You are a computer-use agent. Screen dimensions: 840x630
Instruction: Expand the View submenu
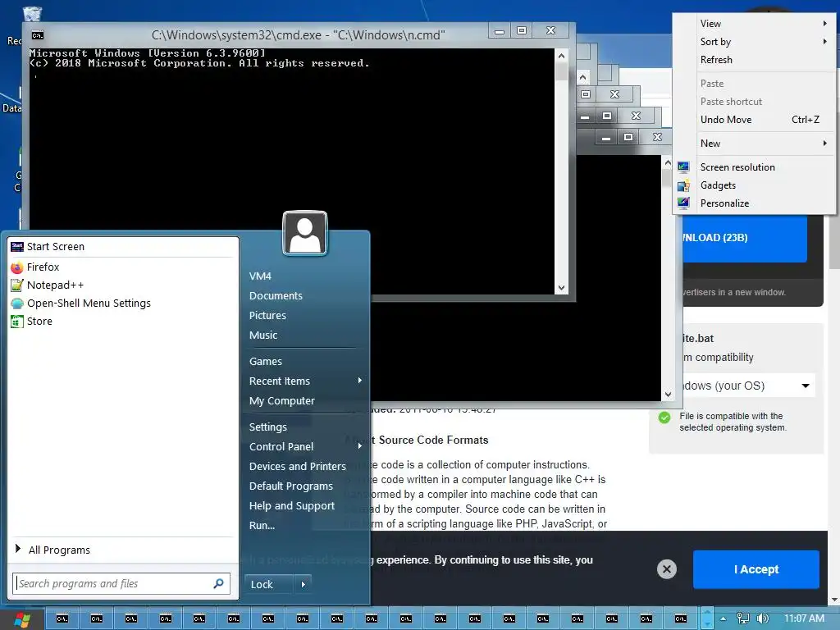click(754, 24)
